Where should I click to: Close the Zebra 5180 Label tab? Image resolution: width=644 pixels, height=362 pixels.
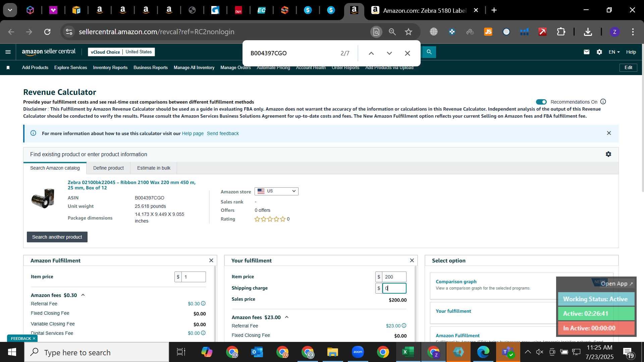(x=476, y=10)
